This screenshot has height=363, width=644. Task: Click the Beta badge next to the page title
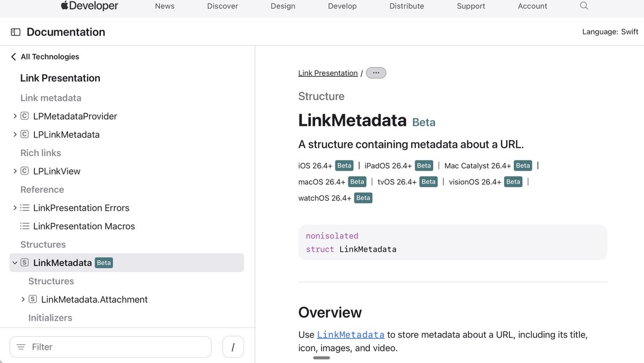point(423,122)
